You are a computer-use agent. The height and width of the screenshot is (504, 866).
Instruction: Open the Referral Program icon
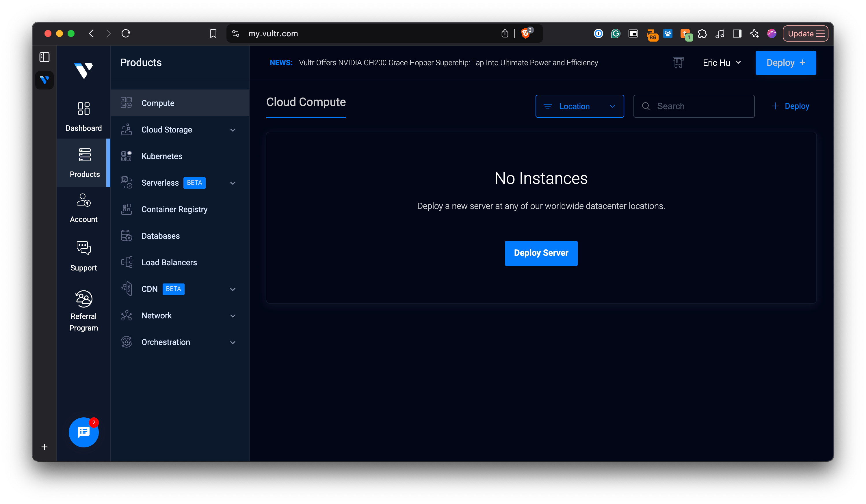pos(83,299)
